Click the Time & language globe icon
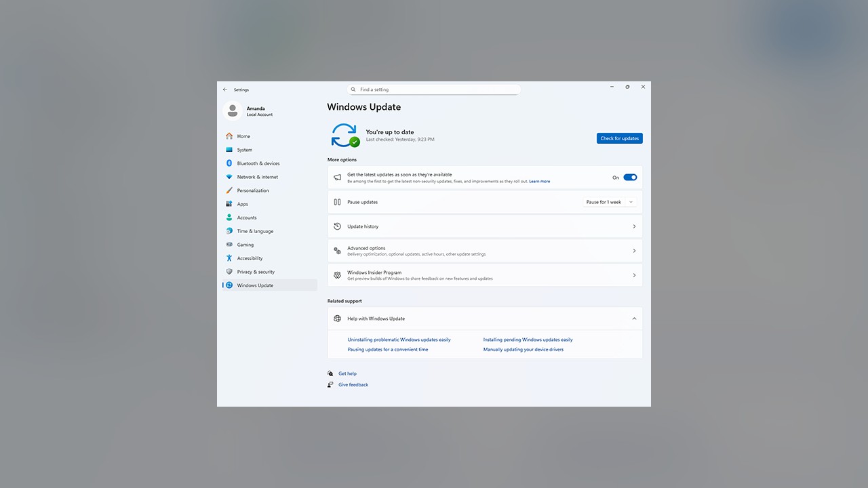868x488 pixels. [229, 231]
